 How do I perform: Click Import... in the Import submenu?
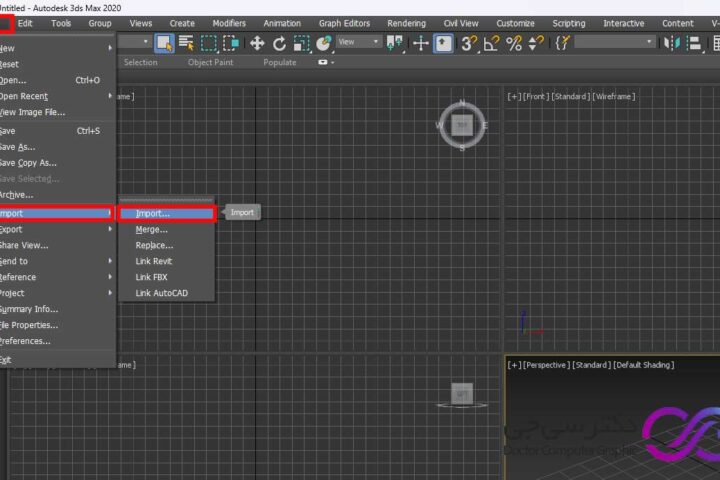click(x=167, y=214)
